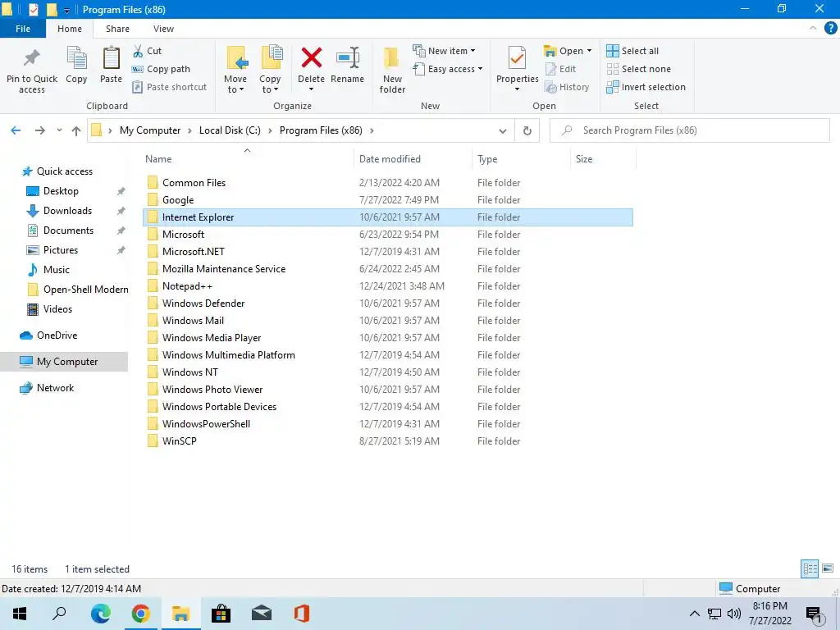Open Windows Start menu
Viewport: 840px width, 630px height.
click(20, 614)
